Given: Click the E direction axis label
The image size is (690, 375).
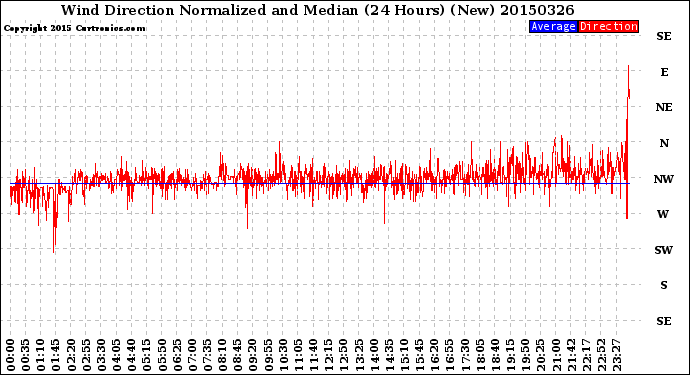Looking at the screenshot, I should (x=664, y=72).
